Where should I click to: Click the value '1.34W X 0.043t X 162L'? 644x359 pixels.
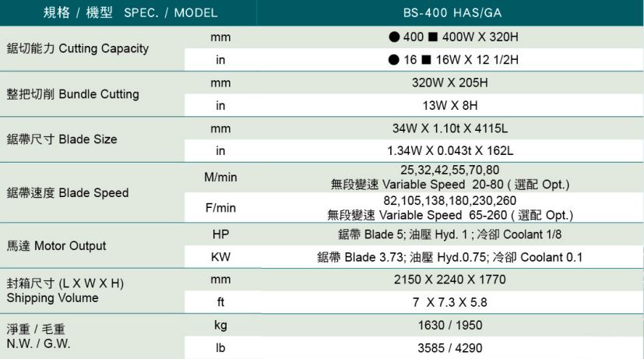click(450, 151)
